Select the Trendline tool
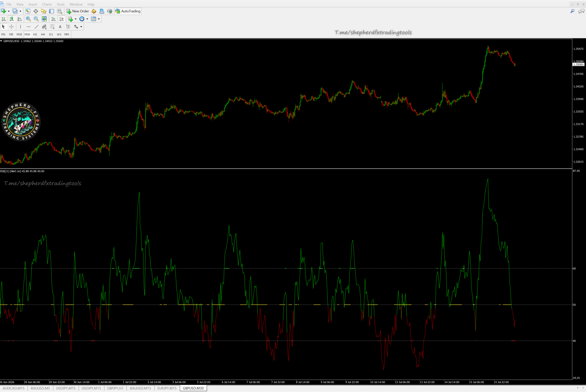 coord(36,27)
